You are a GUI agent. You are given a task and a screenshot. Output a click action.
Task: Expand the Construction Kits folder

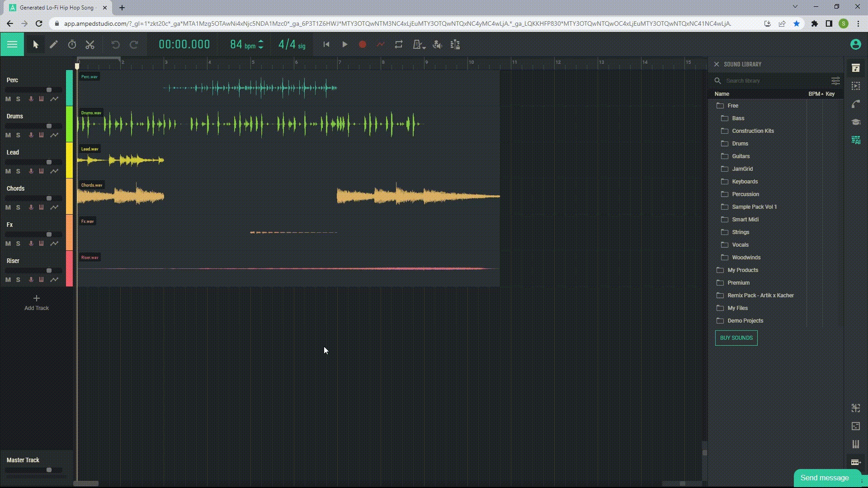point(752,131)
